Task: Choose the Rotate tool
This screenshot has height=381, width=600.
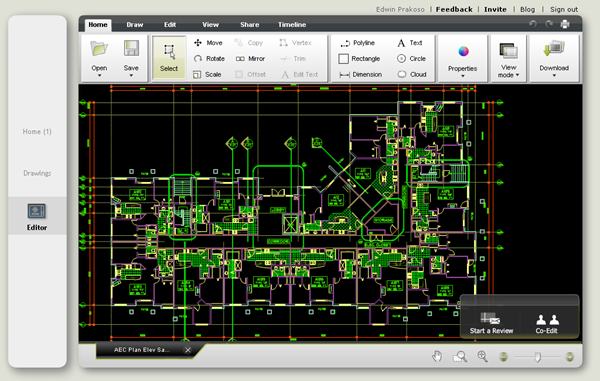Action: 209,59
